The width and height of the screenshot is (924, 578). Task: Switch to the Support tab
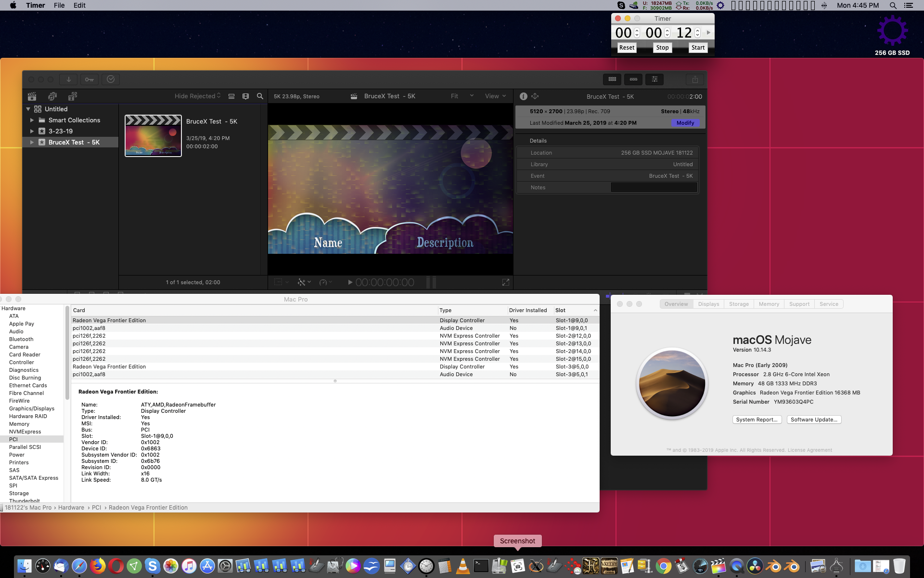799,304
